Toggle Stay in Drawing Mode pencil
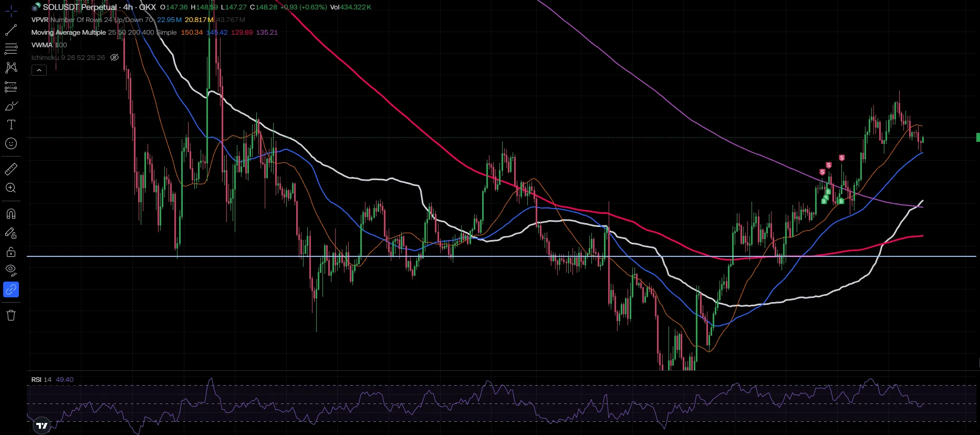 [x=11, y=233]
